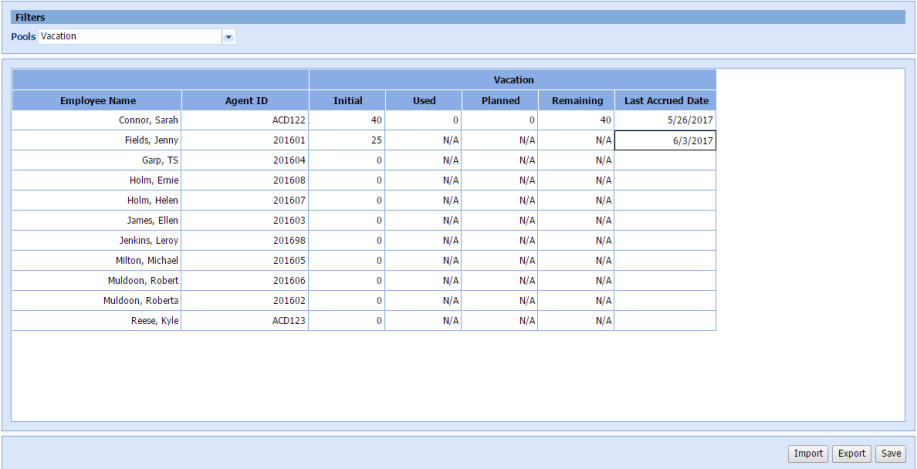The width and height of the screenshot is (917, 469).
Task: Open the Pools dropdown arrow
Action: point(228,37)
